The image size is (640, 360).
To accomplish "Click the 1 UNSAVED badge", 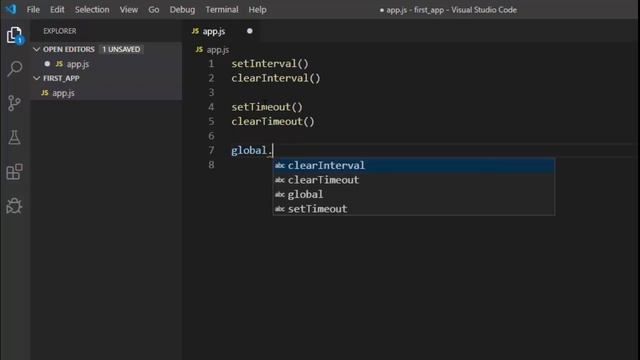I will coord(121,49).
